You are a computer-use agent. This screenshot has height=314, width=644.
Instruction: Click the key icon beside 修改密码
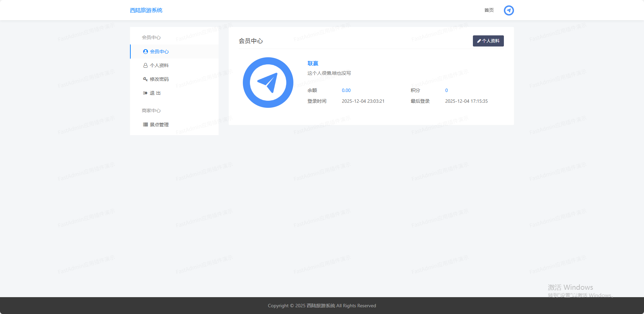tap(146, 79)
